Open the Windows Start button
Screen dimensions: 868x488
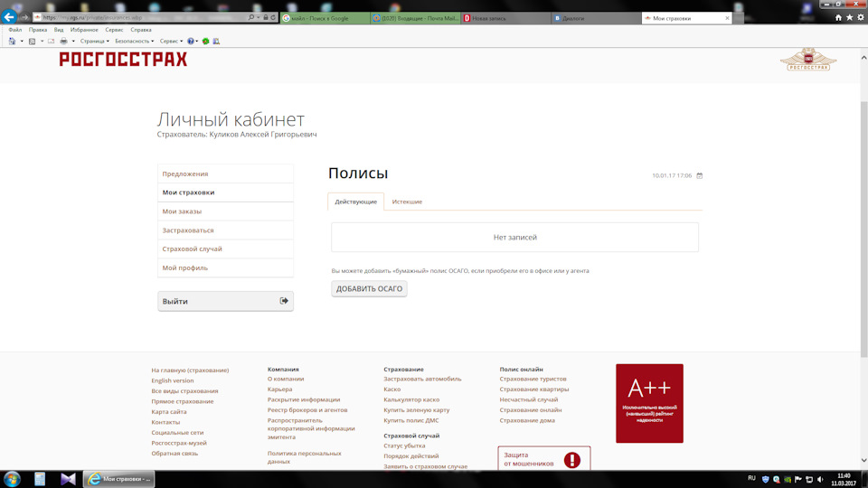coord(12,479)
